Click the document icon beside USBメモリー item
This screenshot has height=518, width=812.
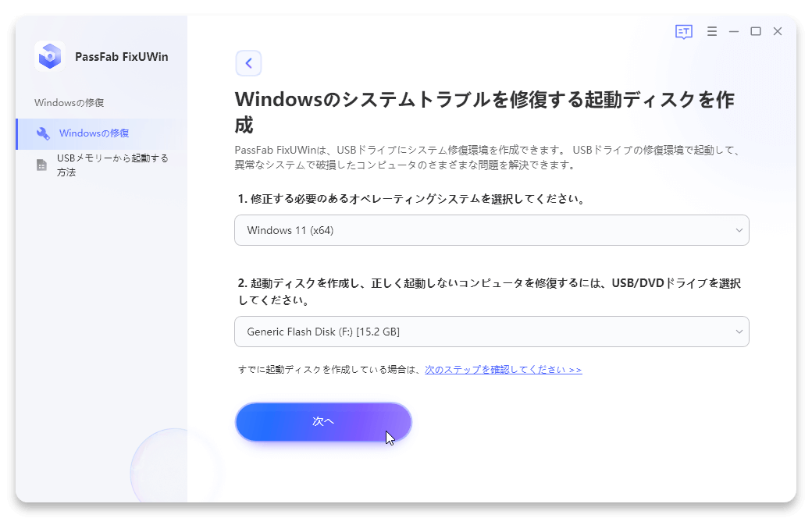41,165
